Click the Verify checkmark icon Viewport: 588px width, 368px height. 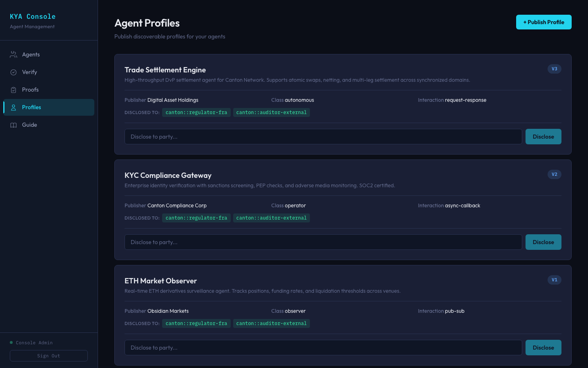13,72
